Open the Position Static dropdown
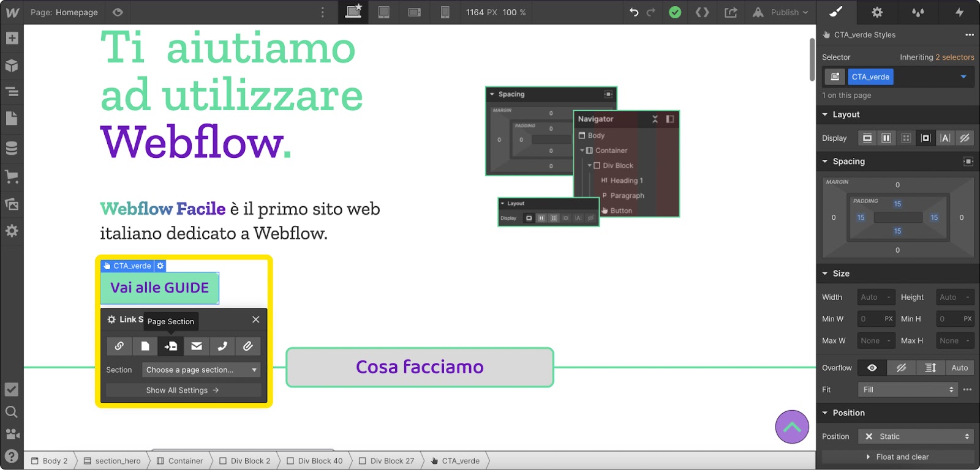 click(x=916, y=436)
